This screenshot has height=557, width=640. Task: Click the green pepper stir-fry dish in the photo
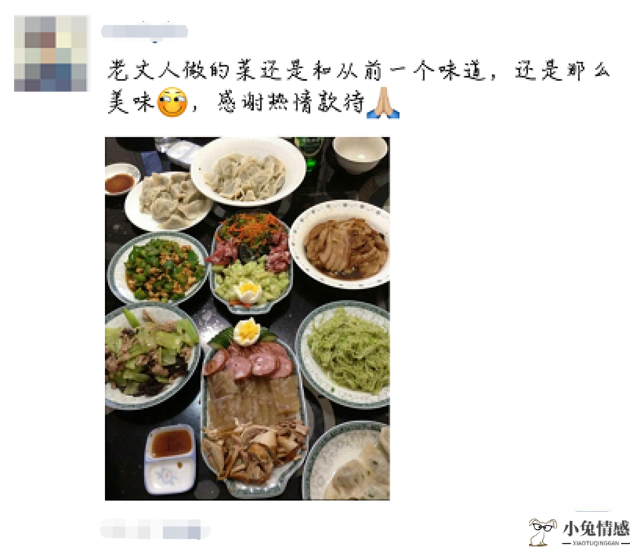(158, 269)
